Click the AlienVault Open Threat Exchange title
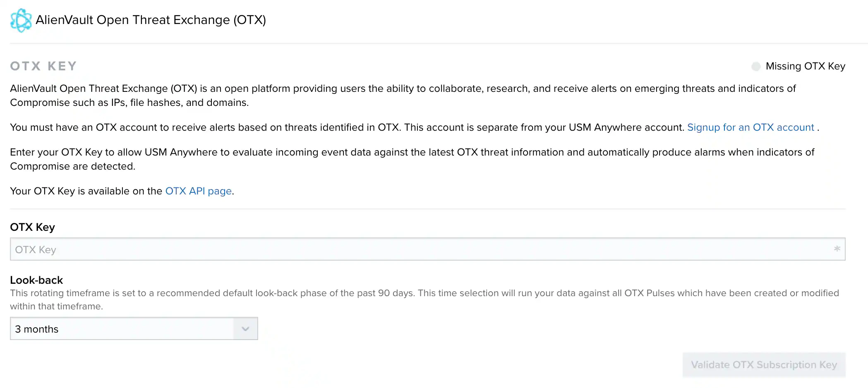The height and width of the screenshot is (388, 868). pyautogui.click(x=151, y=20)
